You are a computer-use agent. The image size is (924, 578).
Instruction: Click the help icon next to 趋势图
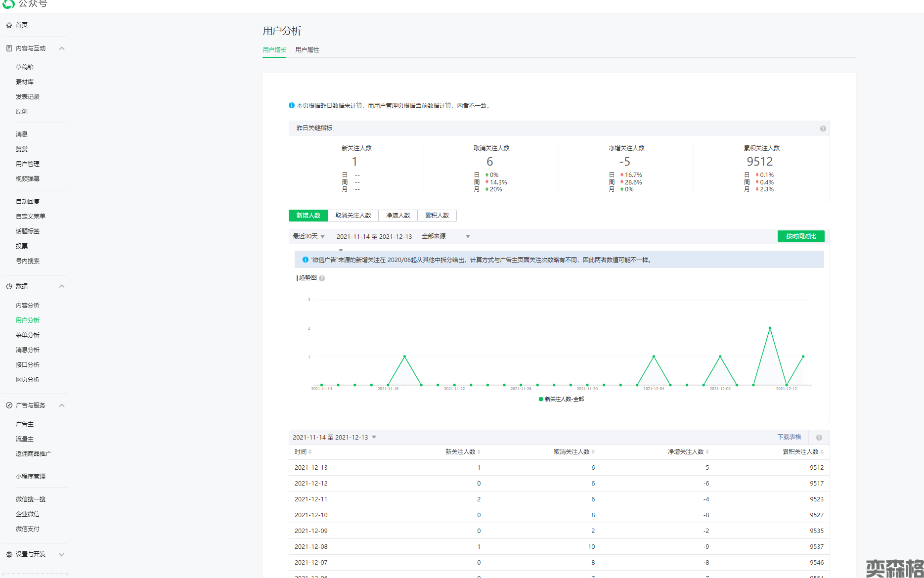coord(322,278)
